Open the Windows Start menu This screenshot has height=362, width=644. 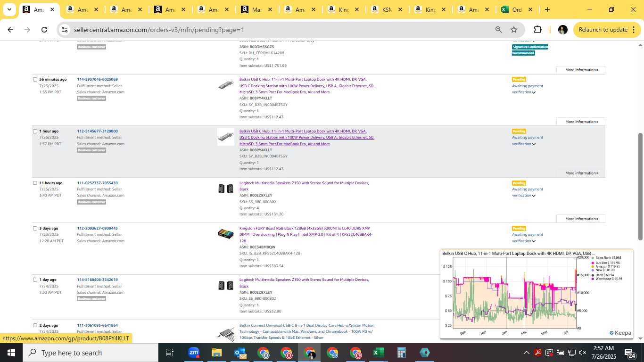11,353
